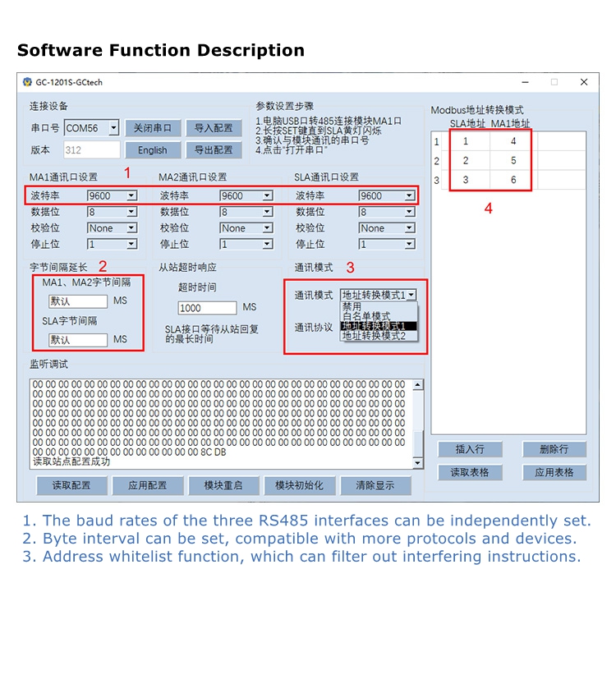This screenshot has width=616, height=693.
Task: Click the 清除显示 button
Action: (x=375, y=485)
